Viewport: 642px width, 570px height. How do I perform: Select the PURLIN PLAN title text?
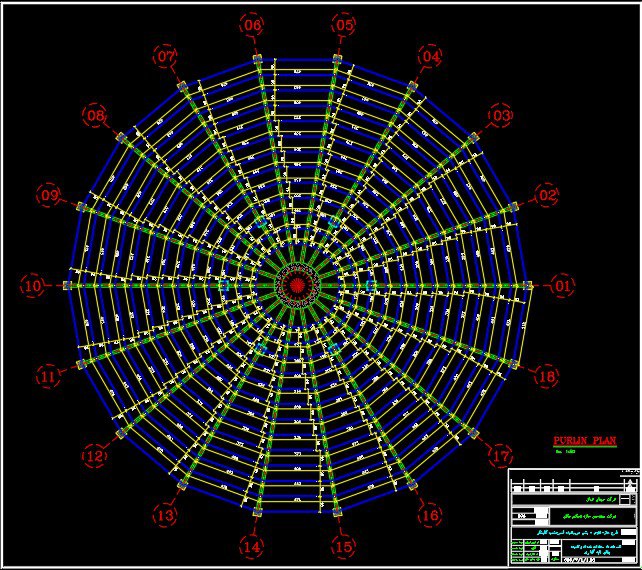click(585, 441)
